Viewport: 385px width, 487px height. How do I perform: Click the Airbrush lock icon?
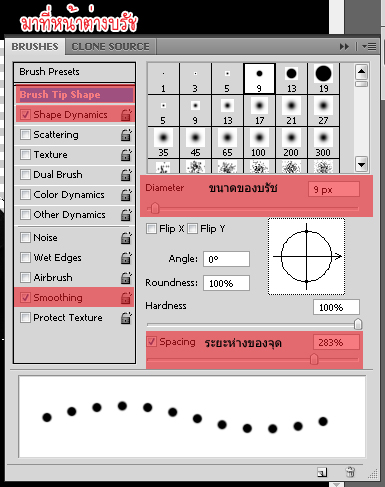click(x=126, y=278)
